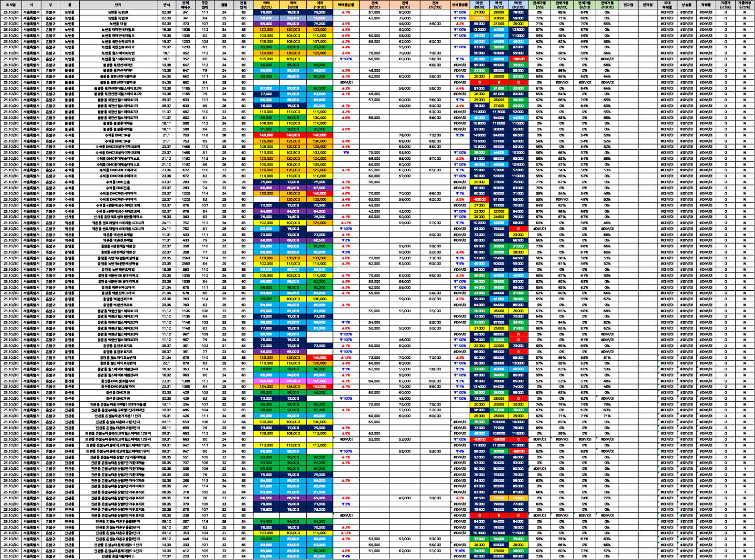Click the 최대 하락률 column header
The width and height of the screenshot is (755, 560).
(x=667, y=5)
